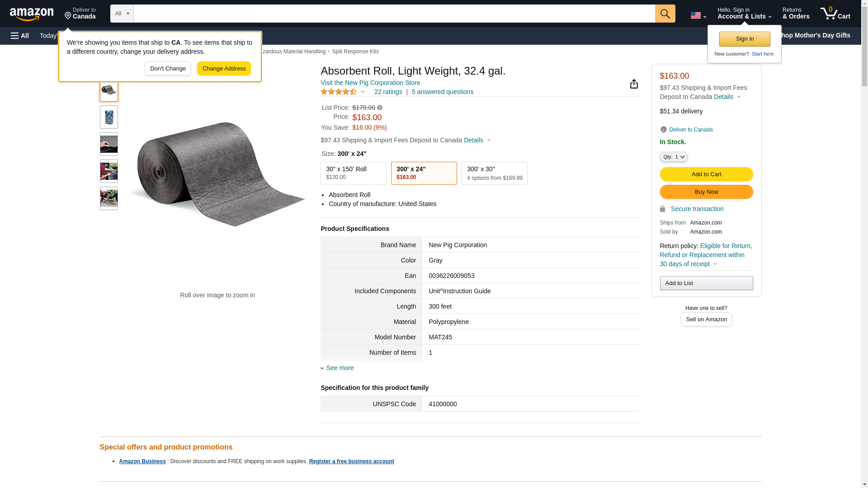868x488 pixels.
Task: Select the 300' x 30" size option
Action: 494,173
